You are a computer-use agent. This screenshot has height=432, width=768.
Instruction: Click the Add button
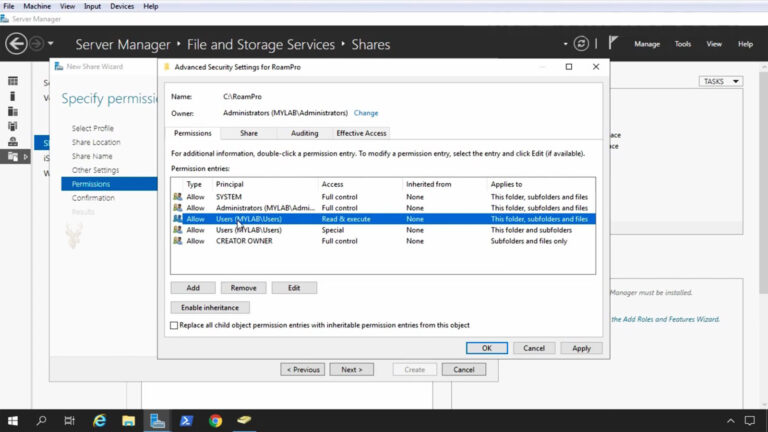tap(193, 288)
